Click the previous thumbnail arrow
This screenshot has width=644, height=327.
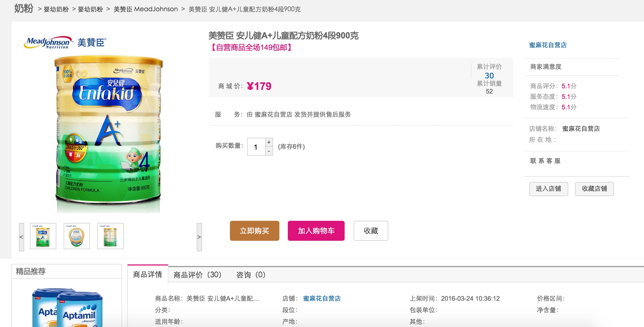pos(22,237)
